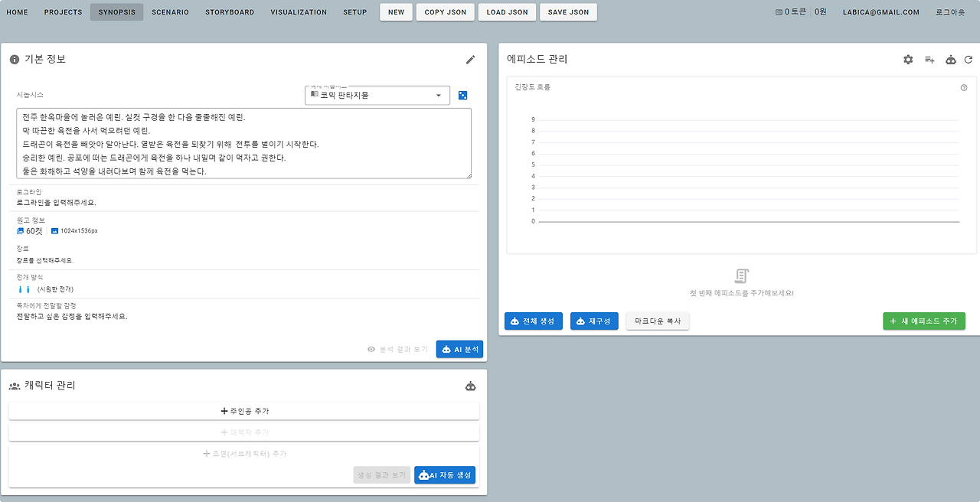Viewport: 980px width, 502px height.
Task: Click the 대적자 추가 button
Action: pos(244,432)
